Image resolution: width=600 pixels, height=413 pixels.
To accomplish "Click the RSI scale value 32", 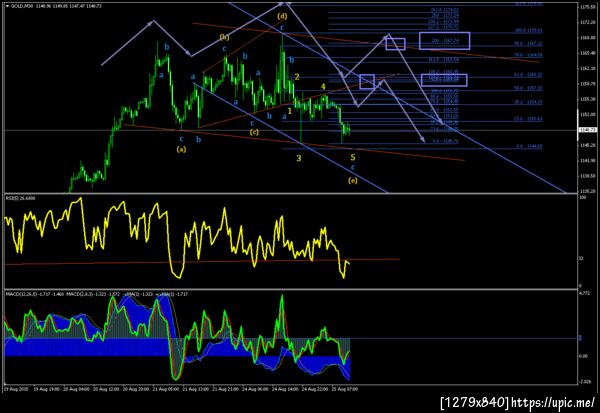I will pyautogui.click(x=582, y=259).
